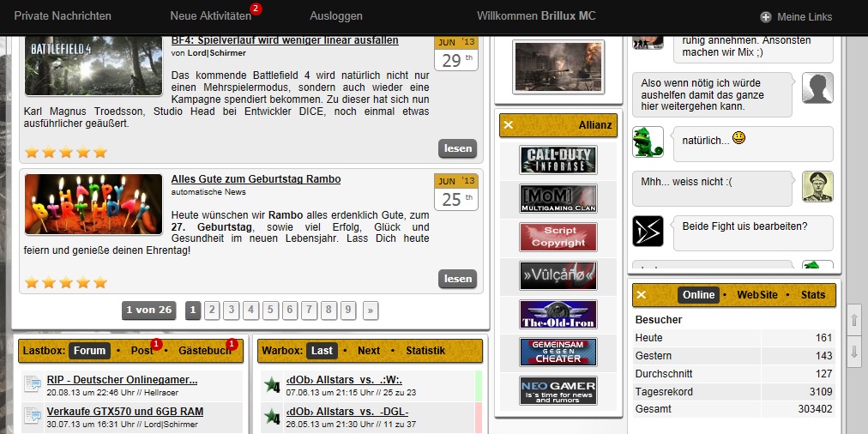
Task: Click forum icon beside RIP Deutscher Onlinegamer
Action: click(x=33, y=384)
